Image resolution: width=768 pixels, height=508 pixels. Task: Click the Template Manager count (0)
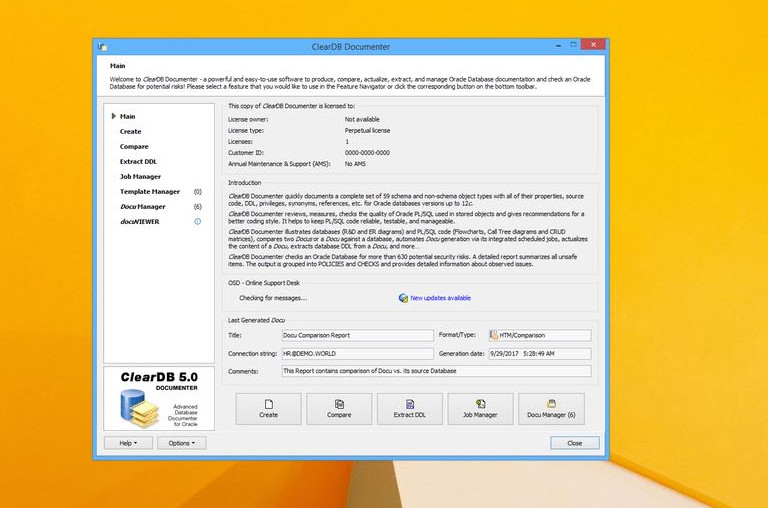(x=197, y=192)
